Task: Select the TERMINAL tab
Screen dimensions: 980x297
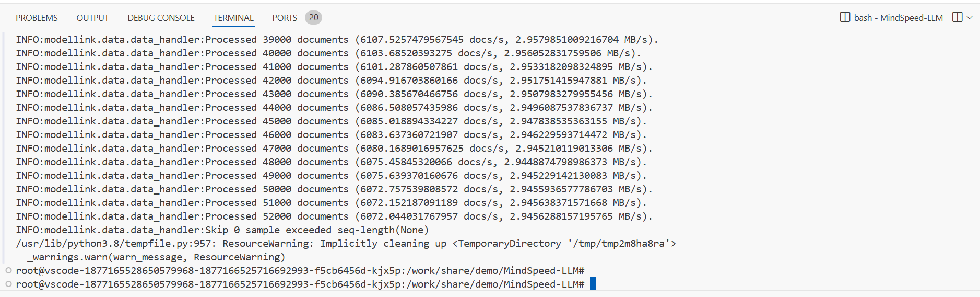Action: [x=233, y=18]
